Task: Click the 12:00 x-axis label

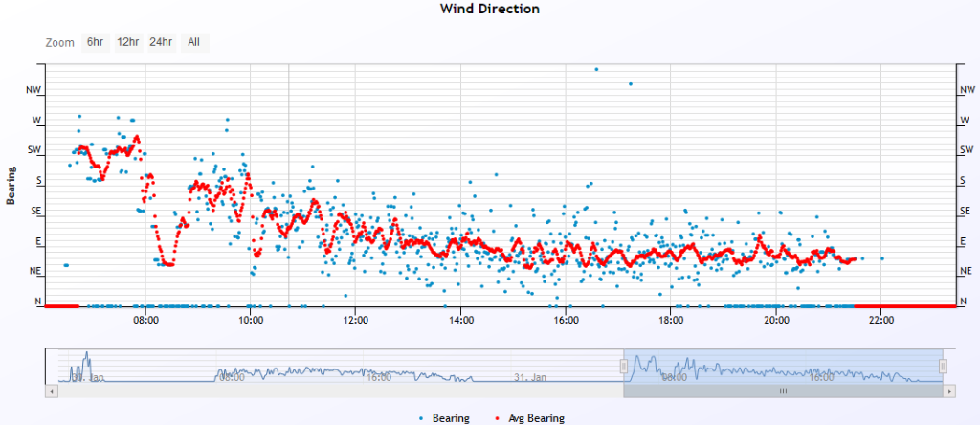Action: coord(355,320)
